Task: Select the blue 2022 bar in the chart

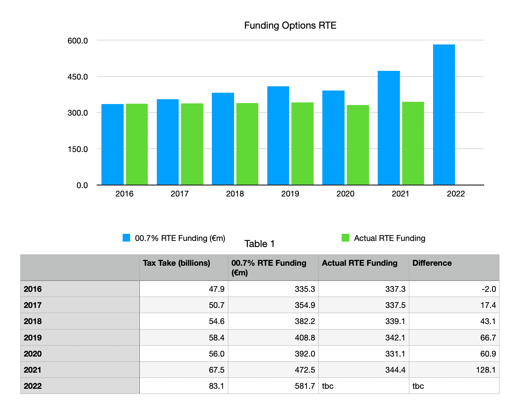Action: click(444, 115)
